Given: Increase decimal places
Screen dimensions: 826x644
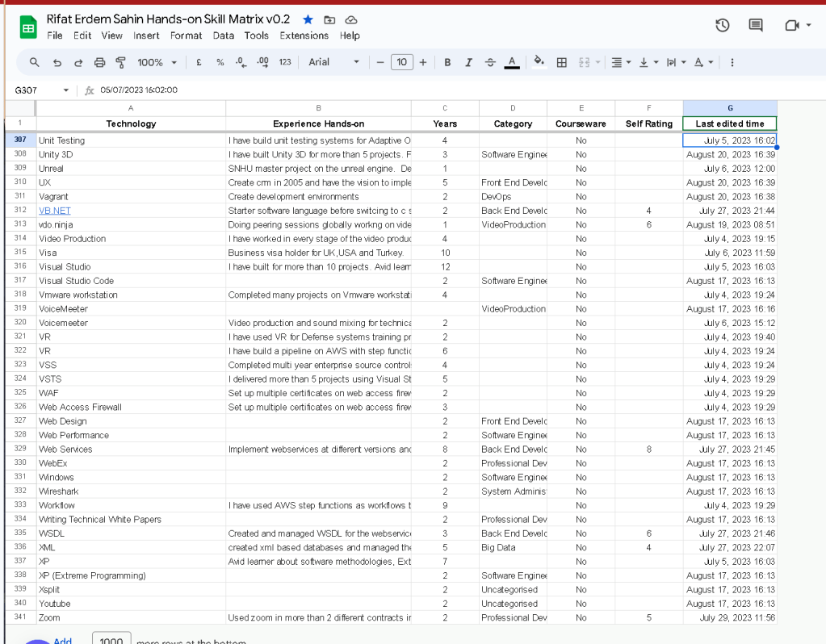Looking at the screenshot, I should (x=262, y=62).
